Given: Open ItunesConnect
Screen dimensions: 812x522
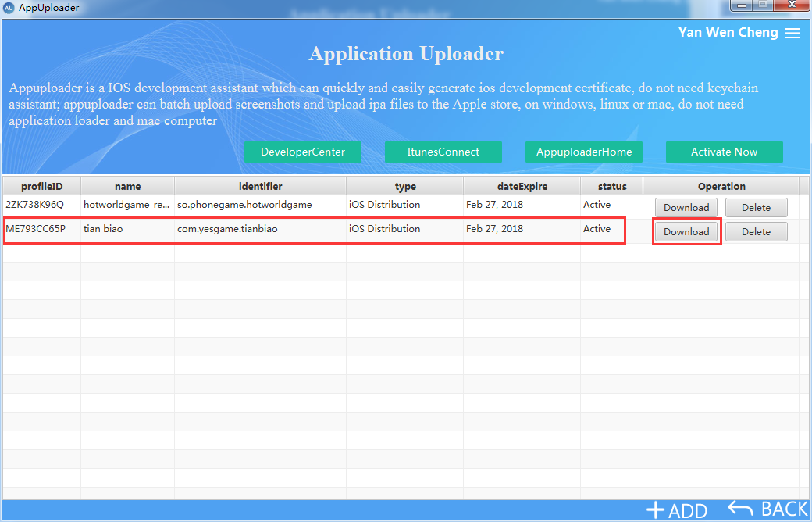Looking at the screenshot, I should click(x=443, y=152).
